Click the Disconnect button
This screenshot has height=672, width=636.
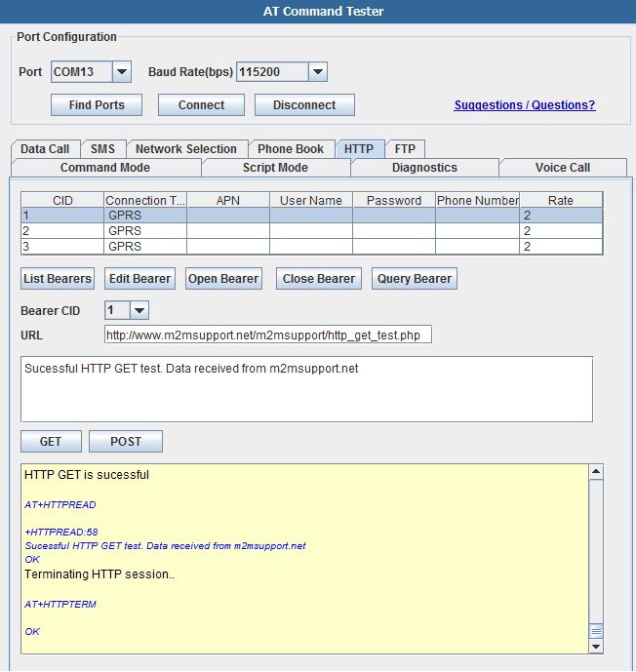point(304,105)
